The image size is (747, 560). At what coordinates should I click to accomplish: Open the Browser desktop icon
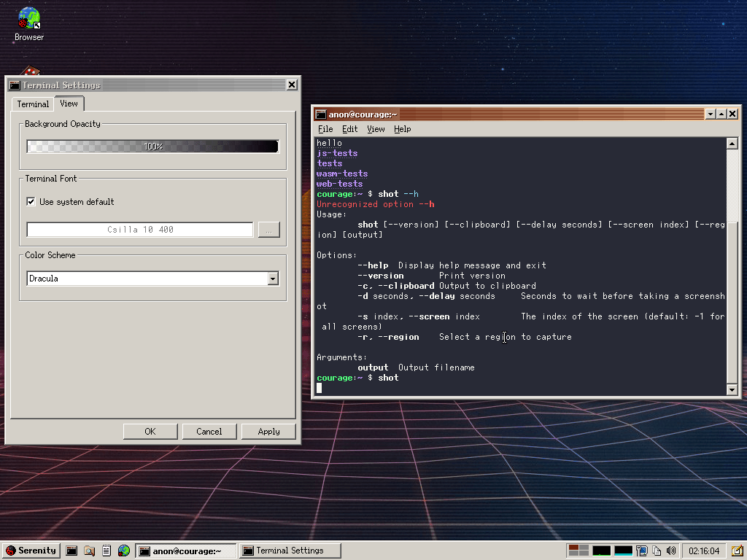tap(29, 18)
